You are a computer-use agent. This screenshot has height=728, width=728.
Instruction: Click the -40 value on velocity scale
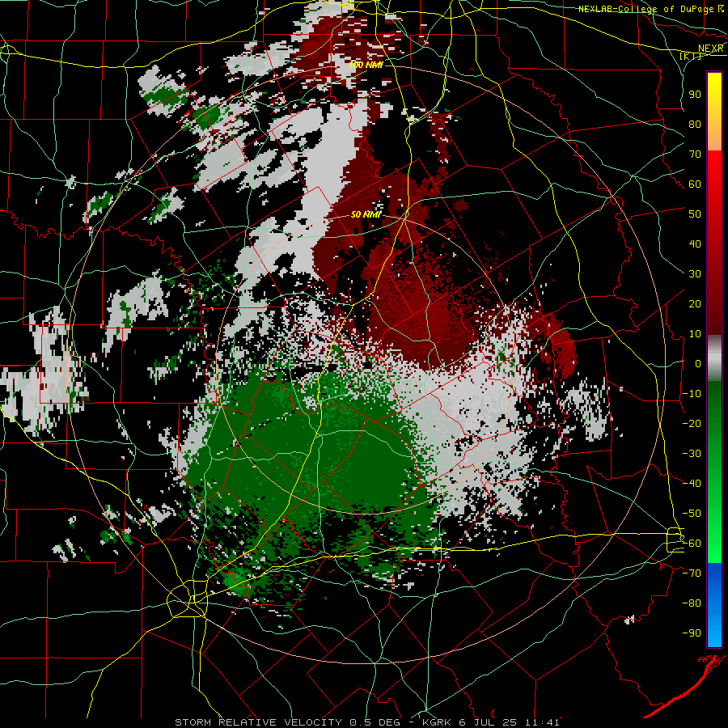(x=692, y=484)
